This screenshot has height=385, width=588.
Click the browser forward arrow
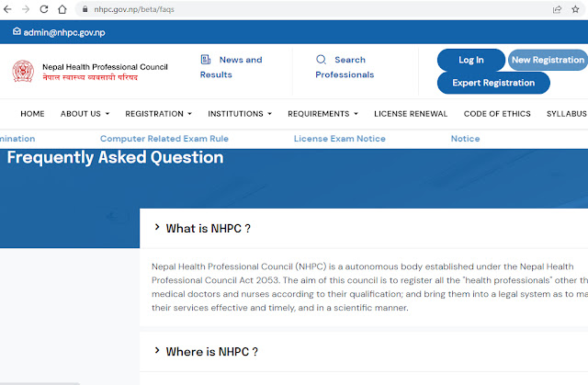[x=26, y=9]
